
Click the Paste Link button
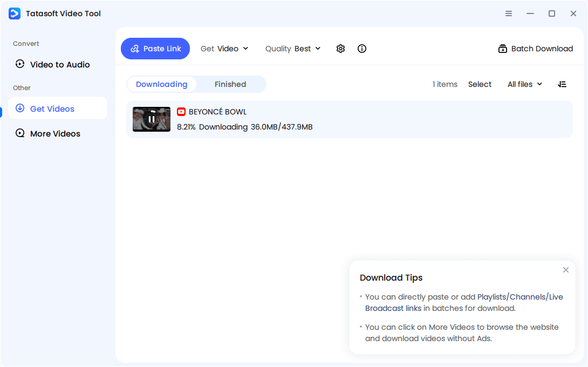click(x=155, y=49)
